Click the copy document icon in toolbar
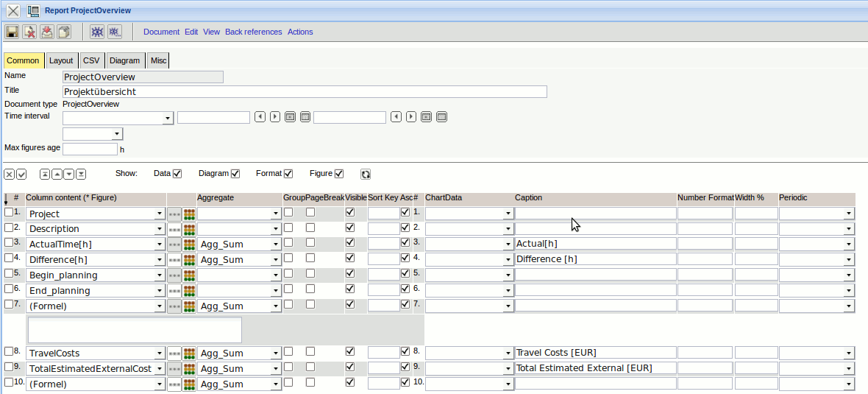The image size is (868, 394). [x=64, y=32]
